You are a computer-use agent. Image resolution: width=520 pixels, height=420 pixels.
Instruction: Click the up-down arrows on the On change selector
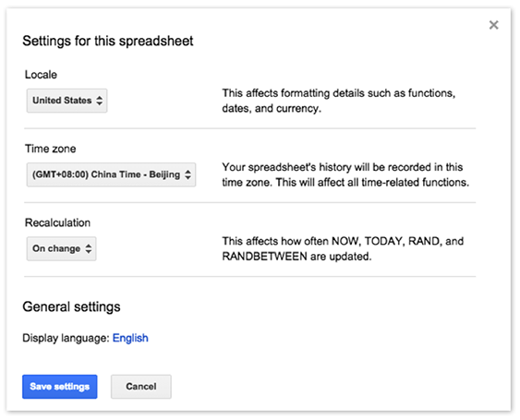coord(89,248)
